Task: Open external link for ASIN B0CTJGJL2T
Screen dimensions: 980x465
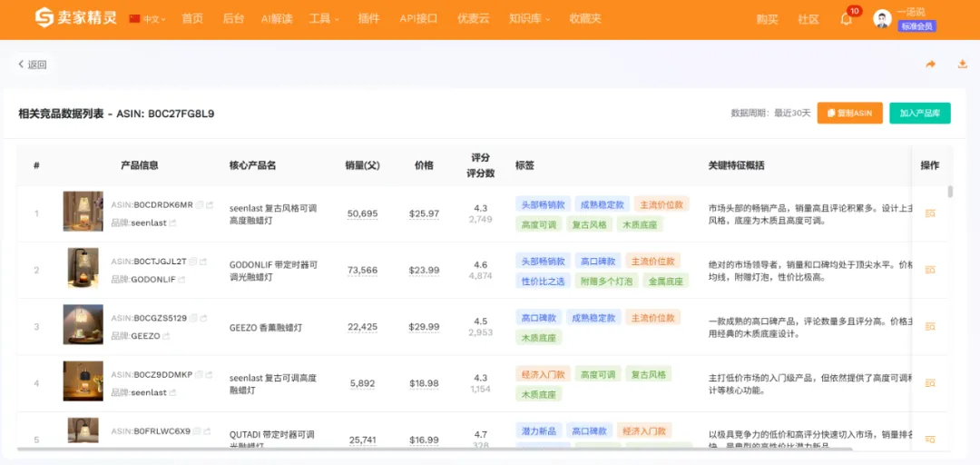Action: 204,262
